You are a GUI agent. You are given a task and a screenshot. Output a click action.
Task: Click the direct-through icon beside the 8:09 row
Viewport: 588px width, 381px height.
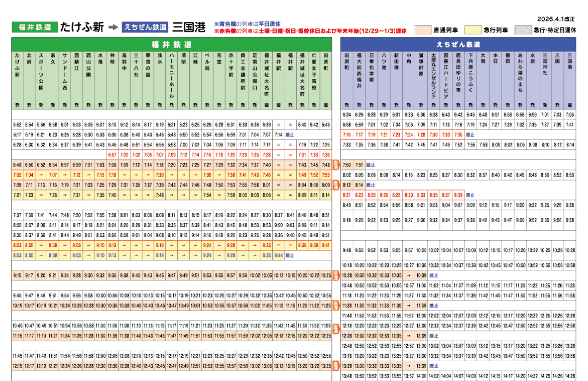tap(336, 185)
